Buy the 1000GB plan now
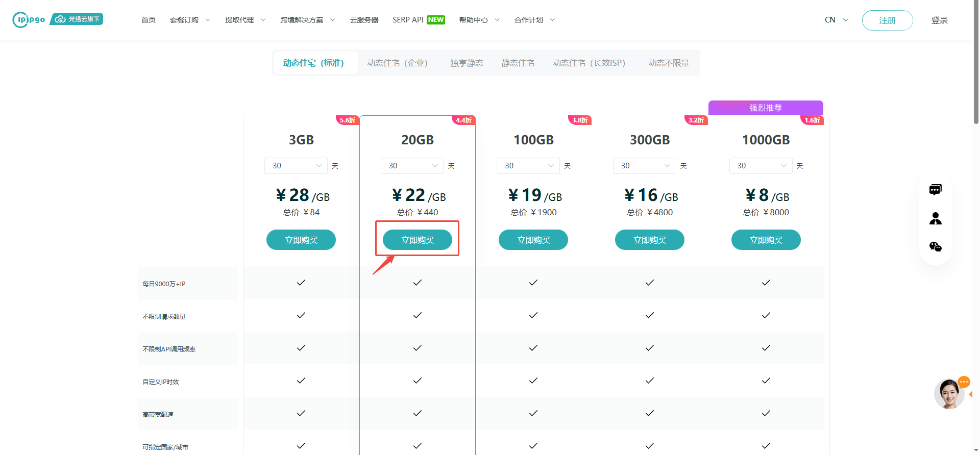The image size is (980, 455). coord(766,240)
